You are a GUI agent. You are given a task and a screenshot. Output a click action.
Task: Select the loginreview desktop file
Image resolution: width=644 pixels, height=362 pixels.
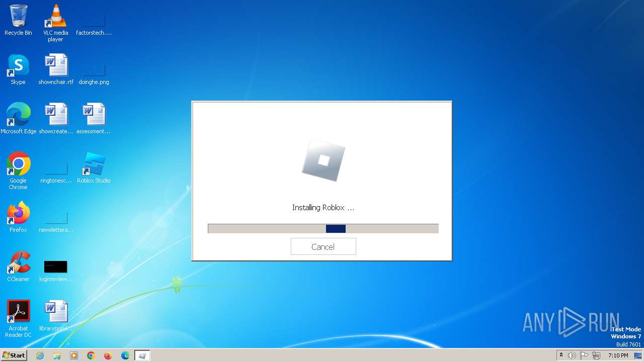(56, 270)
